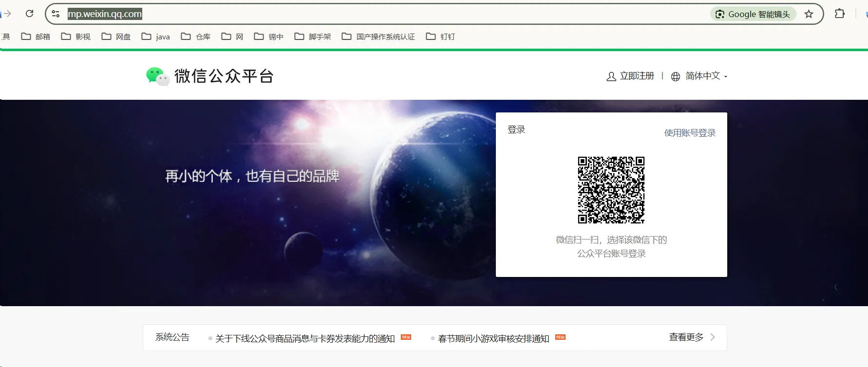Expand the 简体中文 language dropdown
868x367 pixels.
point(706,76)
